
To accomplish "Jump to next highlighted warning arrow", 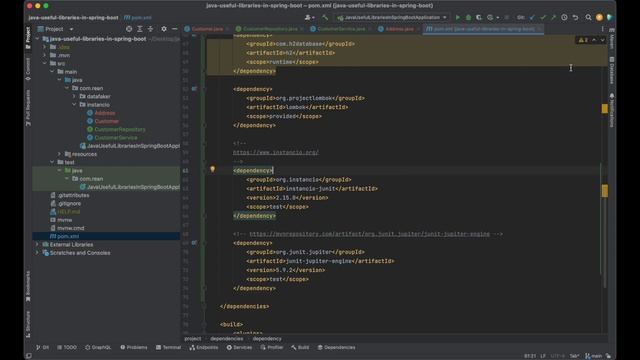I will point(602,40).
